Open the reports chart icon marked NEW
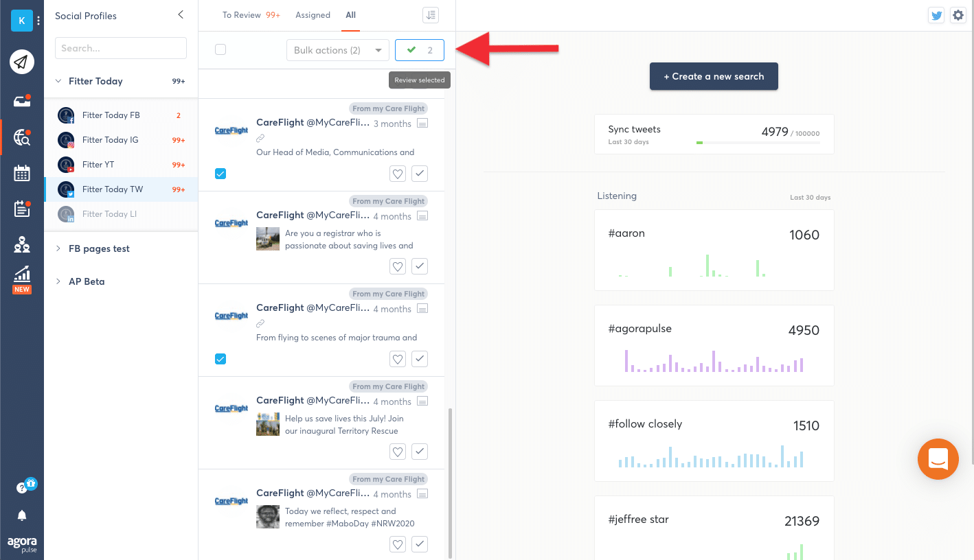This screenshot has height=560, width=974. pyautogui.click(x=21, y=275)
